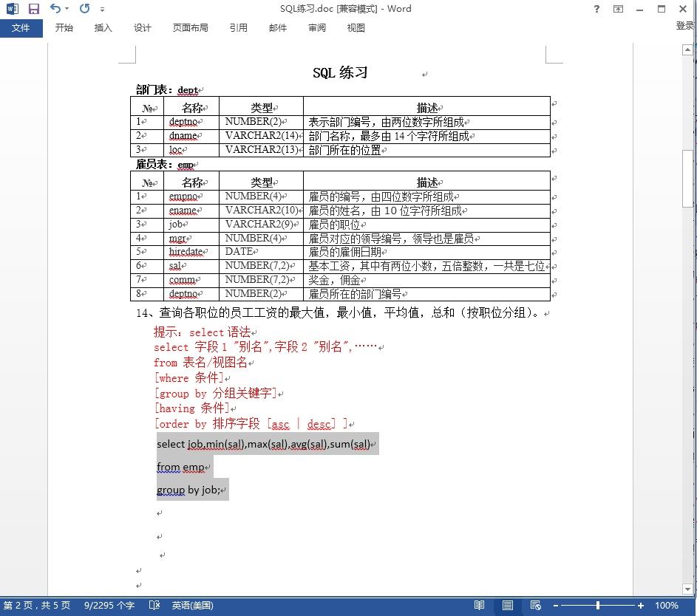Switch to the 视图 View tab
Viewport: 697px width, 616px height.
pyautogui.click(x=356, y=28)
